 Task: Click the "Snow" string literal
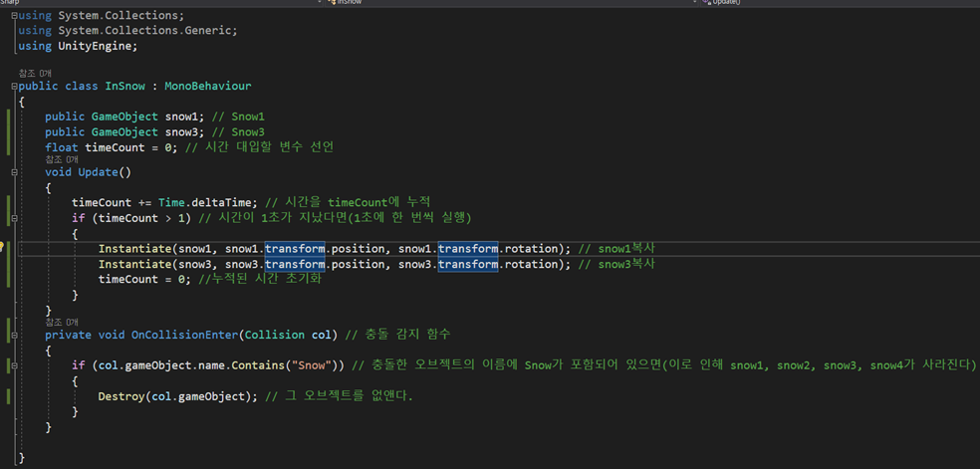310,365
